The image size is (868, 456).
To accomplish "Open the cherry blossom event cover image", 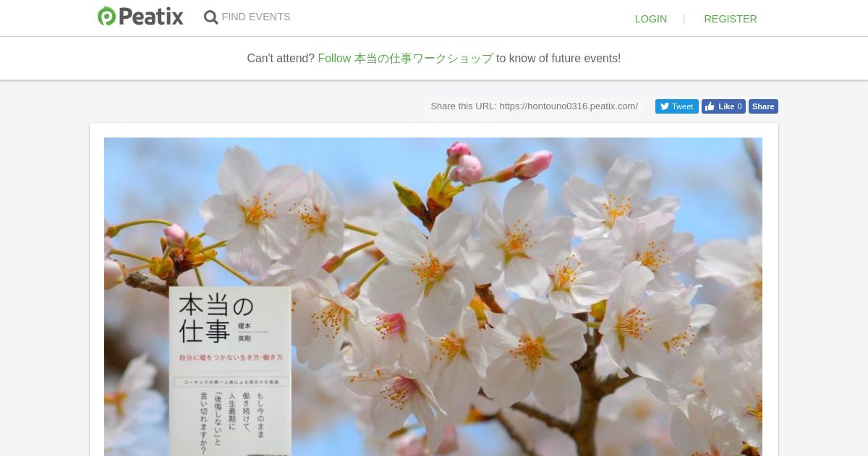I will point(433,297).
